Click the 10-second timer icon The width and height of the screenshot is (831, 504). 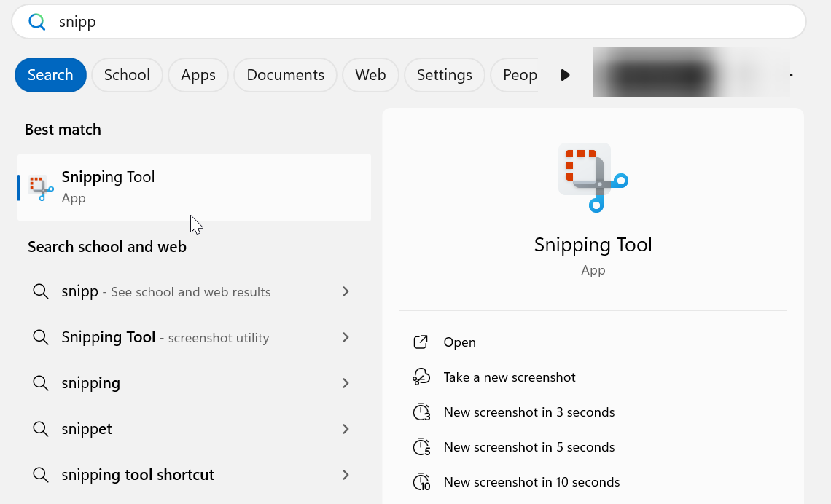tap(421, 481)
